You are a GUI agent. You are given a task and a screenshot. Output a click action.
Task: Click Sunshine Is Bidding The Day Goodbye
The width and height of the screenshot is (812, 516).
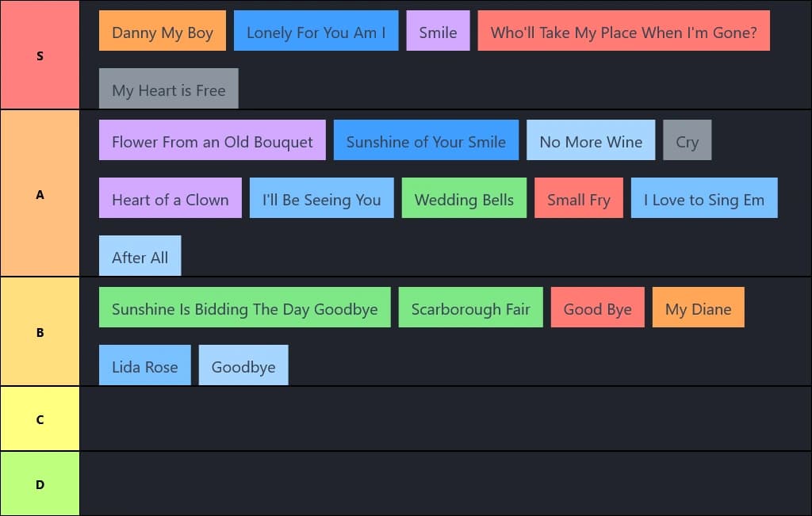pyautogui.click(x=244, y=308)
